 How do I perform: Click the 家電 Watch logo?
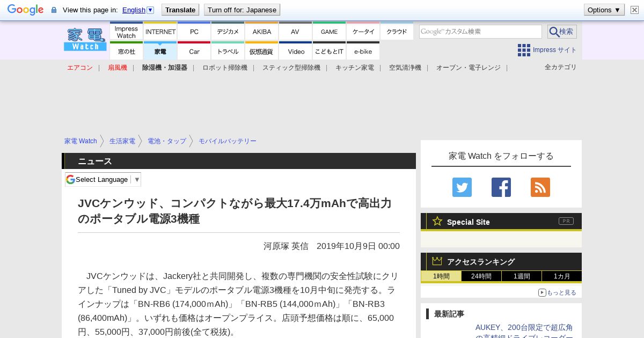pyautogui.click(x=85, y=40)
